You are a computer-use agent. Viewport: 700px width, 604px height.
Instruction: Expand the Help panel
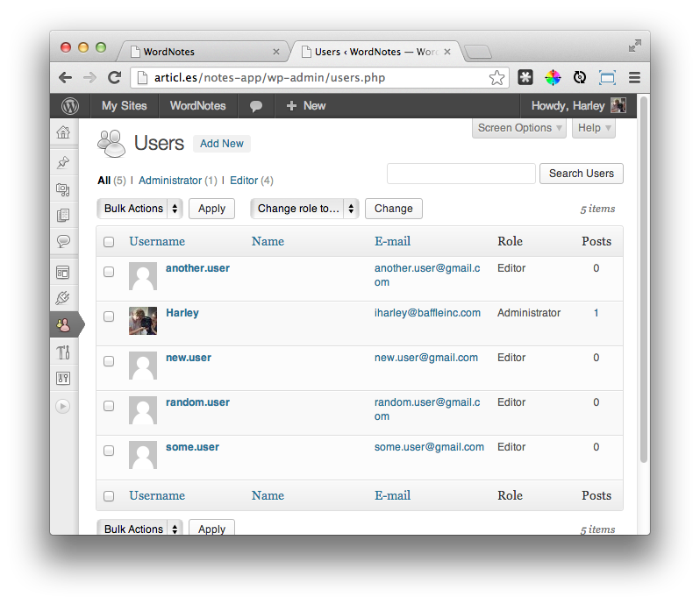coord(594,128)
